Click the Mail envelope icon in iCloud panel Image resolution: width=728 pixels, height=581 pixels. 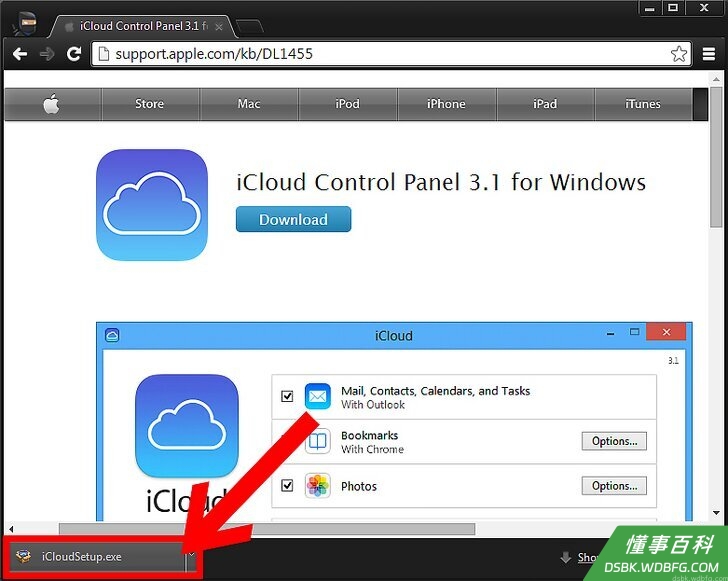point(318,396)
